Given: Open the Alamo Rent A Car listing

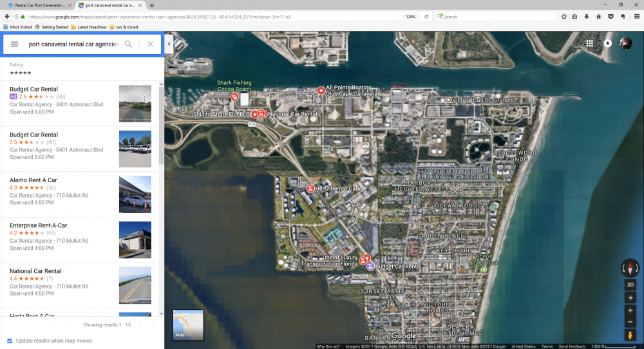Looking at the screenshot, I should coord(33,180).
